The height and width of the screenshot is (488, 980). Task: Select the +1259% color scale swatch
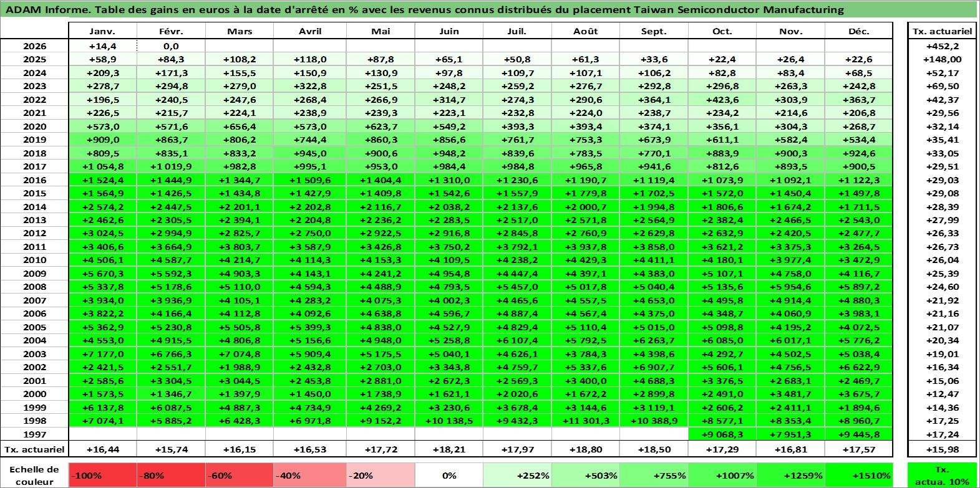pos(790,475)
